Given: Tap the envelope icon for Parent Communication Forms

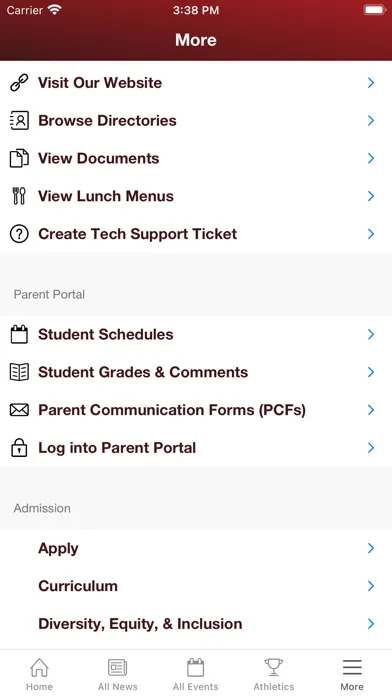Looking at the screenshot, I should 19,410.
